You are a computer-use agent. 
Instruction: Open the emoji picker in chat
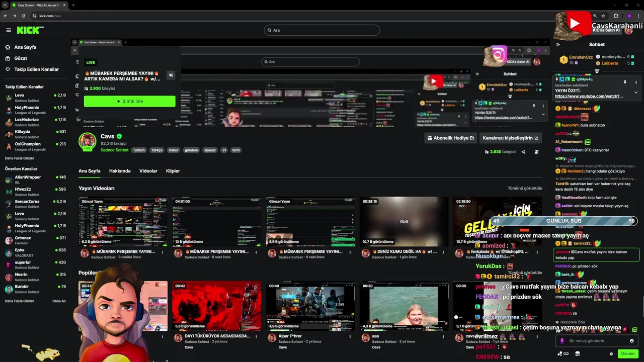[632, 341]
